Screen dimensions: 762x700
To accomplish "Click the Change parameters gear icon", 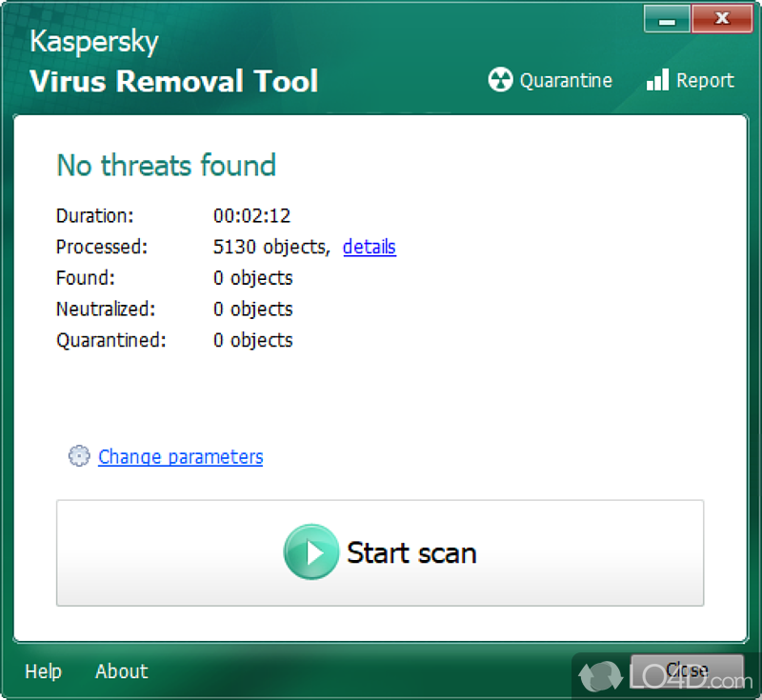I will click(79, 455).
